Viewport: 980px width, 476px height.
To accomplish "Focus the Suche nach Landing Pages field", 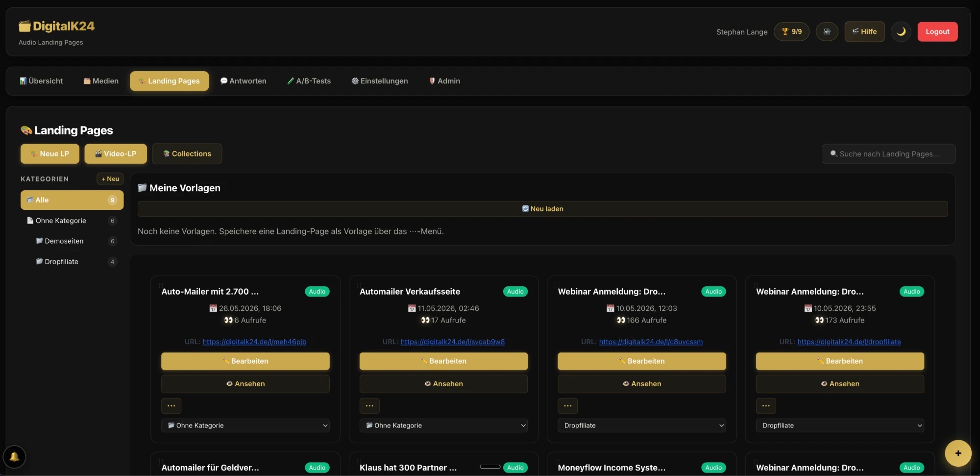I will point(888,154).
